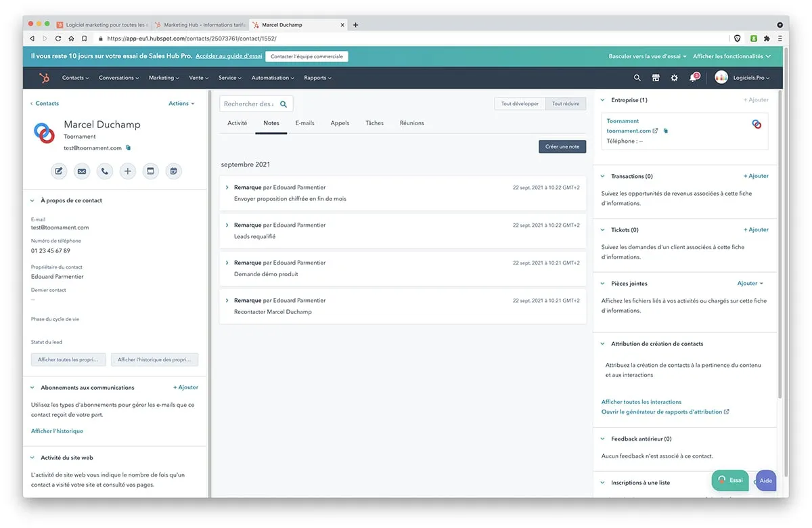Click the HubSpot sprocket logo
Viewport: 812px width, 528px height.
tap(44, 78)
